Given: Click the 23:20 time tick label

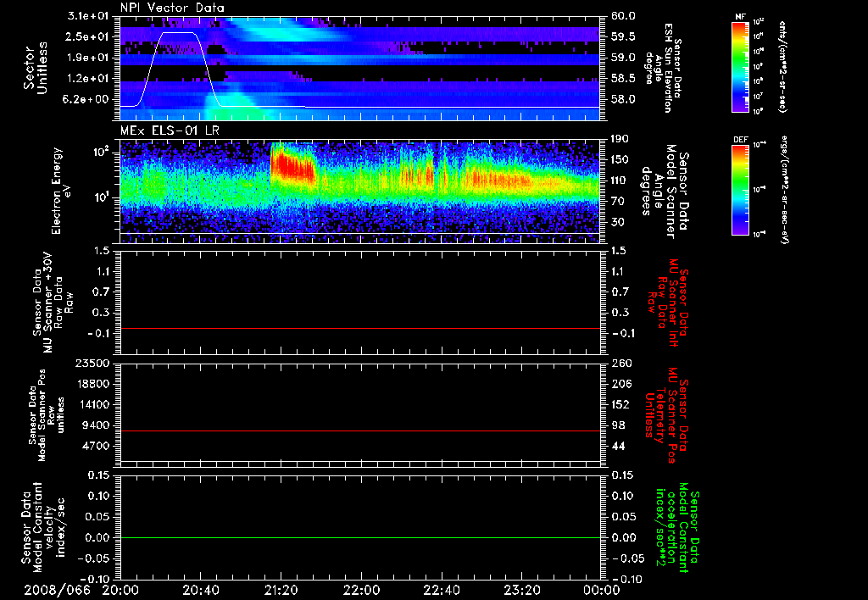Looking at the screenshot, I should click(521, 589).
